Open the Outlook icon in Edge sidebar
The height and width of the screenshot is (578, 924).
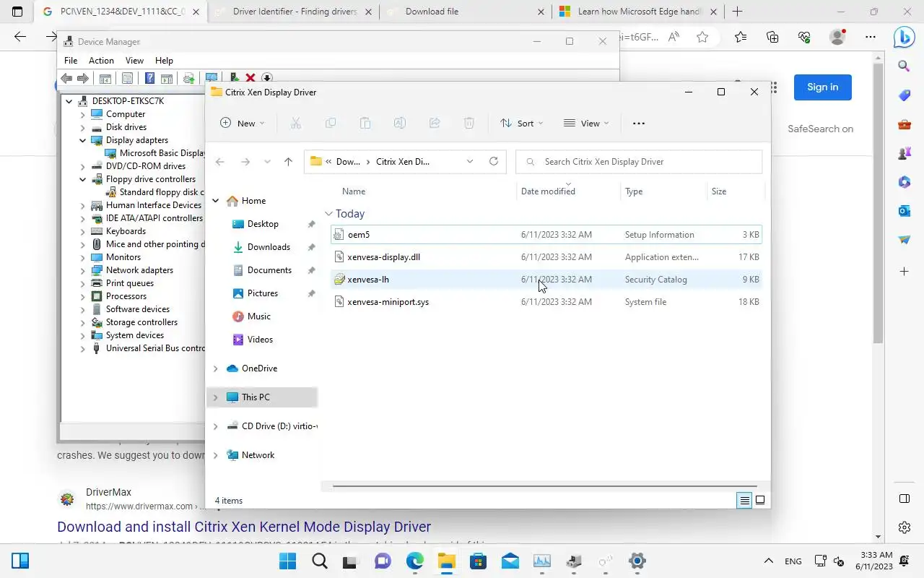tap(905, 211)
